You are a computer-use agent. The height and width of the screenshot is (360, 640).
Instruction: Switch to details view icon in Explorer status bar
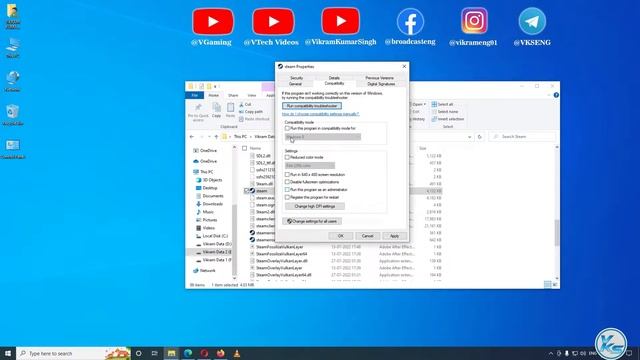[x=547, y=284]
